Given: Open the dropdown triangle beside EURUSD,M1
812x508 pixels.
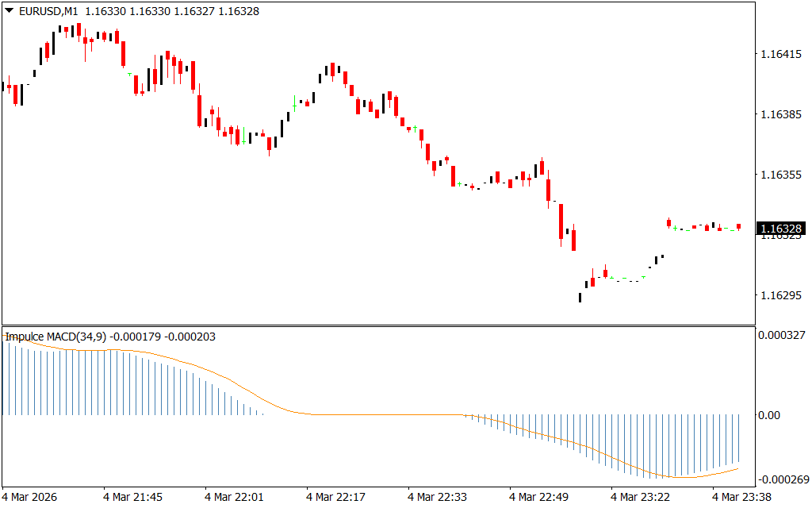Looking at the screenshot, I should coord(9,12).
